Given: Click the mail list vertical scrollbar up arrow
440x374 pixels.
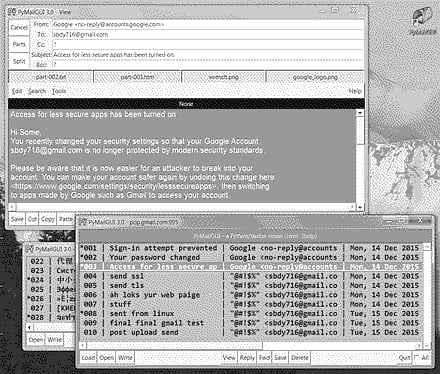Looking at the screenshot, I should pyautogui.click(x=427, y=247).
